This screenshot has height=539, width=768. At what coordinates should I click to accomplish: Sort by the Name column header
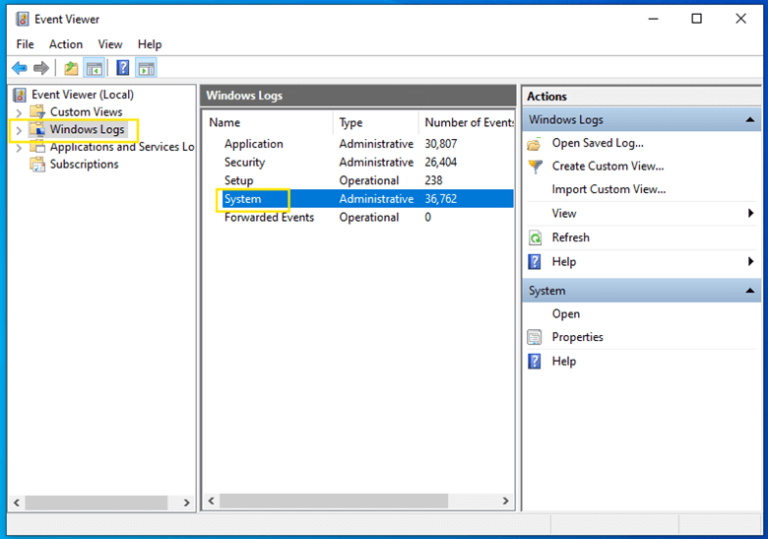269,122
